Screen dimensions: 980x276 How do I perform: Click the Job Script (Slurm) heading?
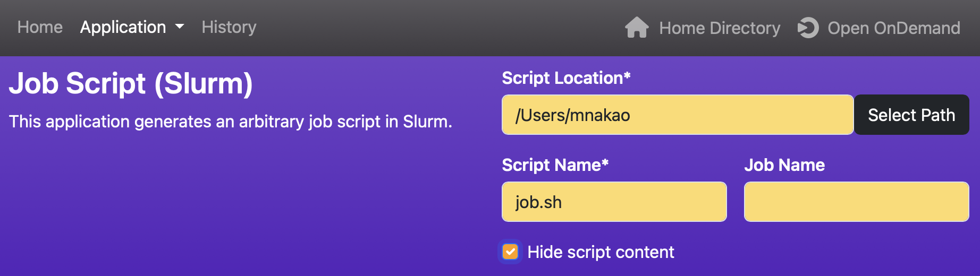pyautogui.click(x=131, y=83)
